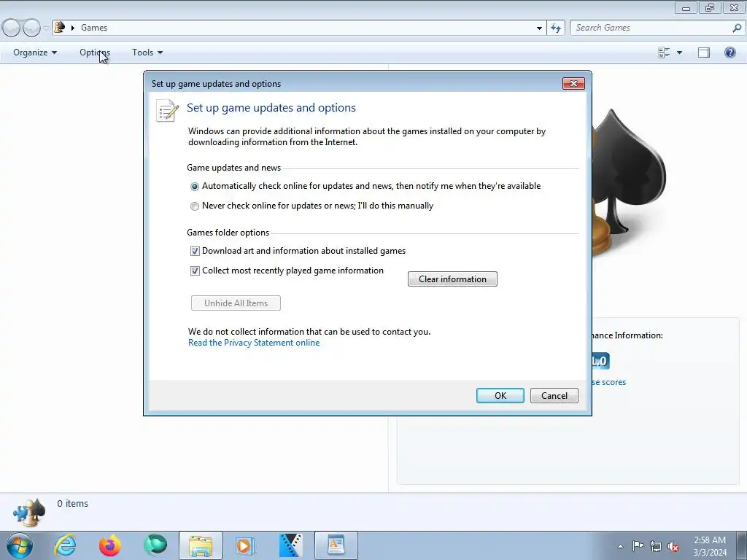
Task: Click the muted volume tray icon
Action: 673,546
